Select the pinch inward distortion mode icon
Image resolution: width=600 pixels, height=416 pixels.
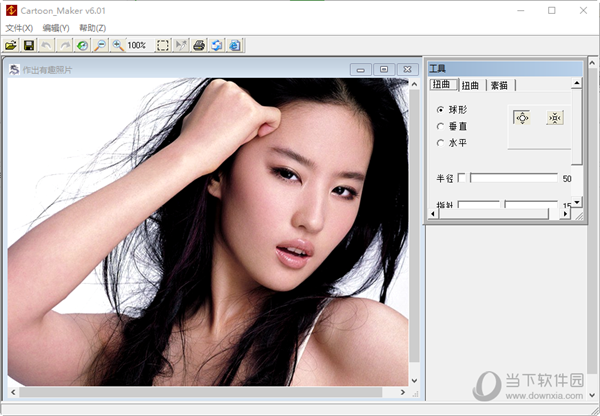pos(555,118)
